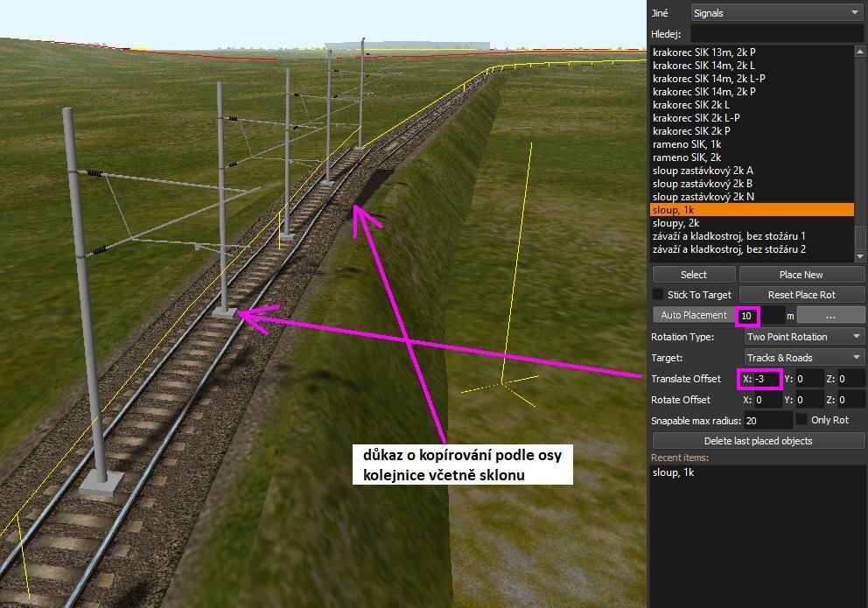Click the Reset Place Rot button
Image resolution: width=868 pixels, height=608 pixels.
click(x=801, y=295)
